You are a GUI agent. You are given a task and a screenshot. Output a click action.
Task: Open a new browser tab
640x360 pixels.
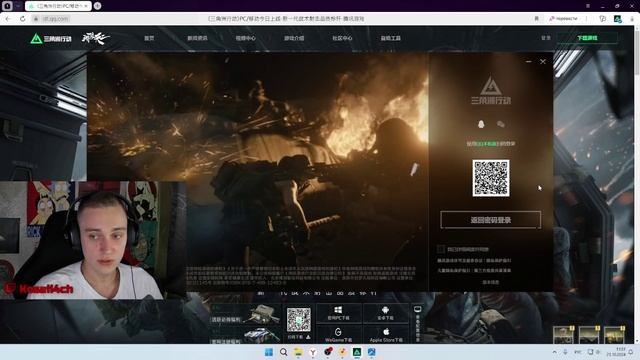(98, 6)
